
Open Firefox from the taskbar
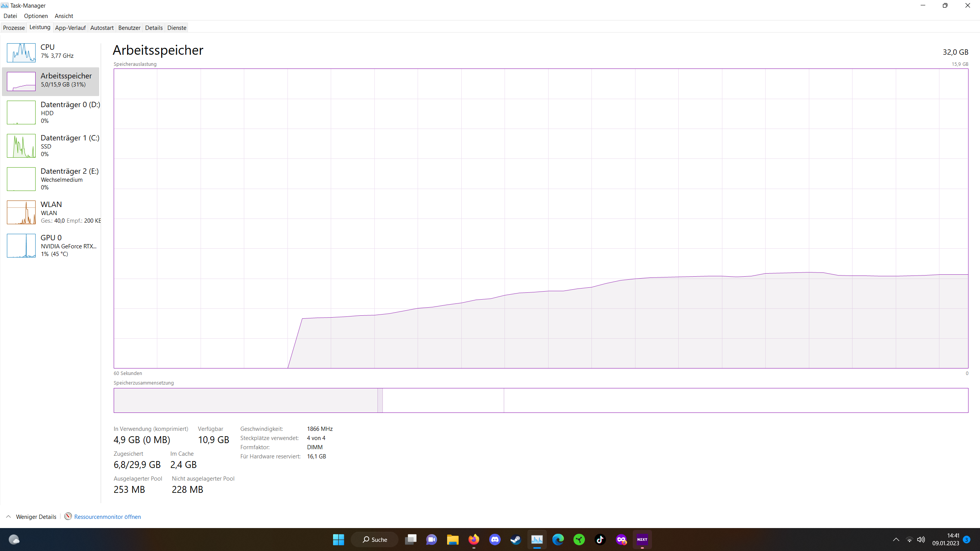click(x=474, y=540)
